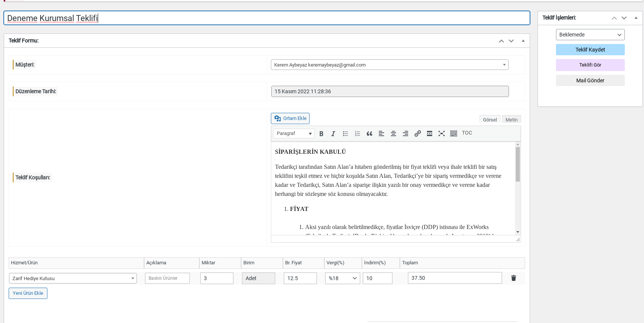Toggle italic formatting in editor

333,133
